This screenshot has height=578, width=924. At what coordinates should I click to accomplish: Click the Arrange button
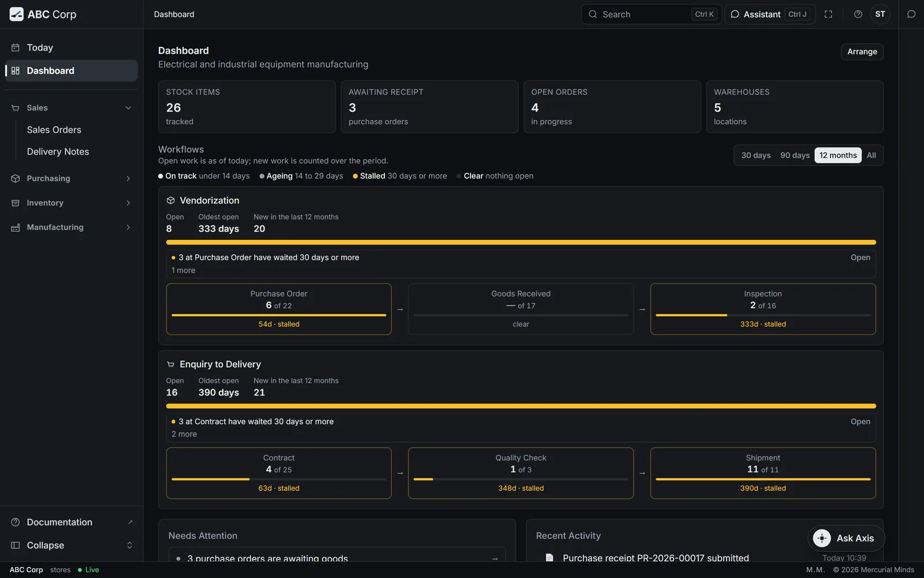(862, 52)
